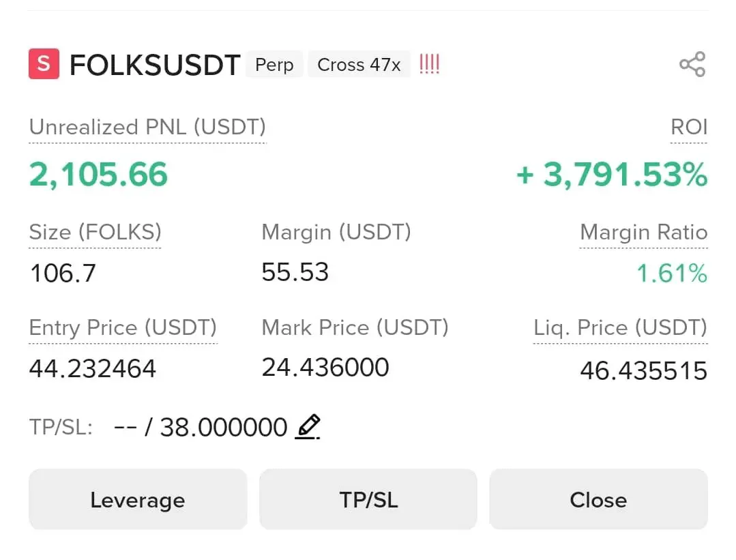736x560 pixels.
Task: Edit TP/SL with the pencil icon
Action: pos(308,427)
